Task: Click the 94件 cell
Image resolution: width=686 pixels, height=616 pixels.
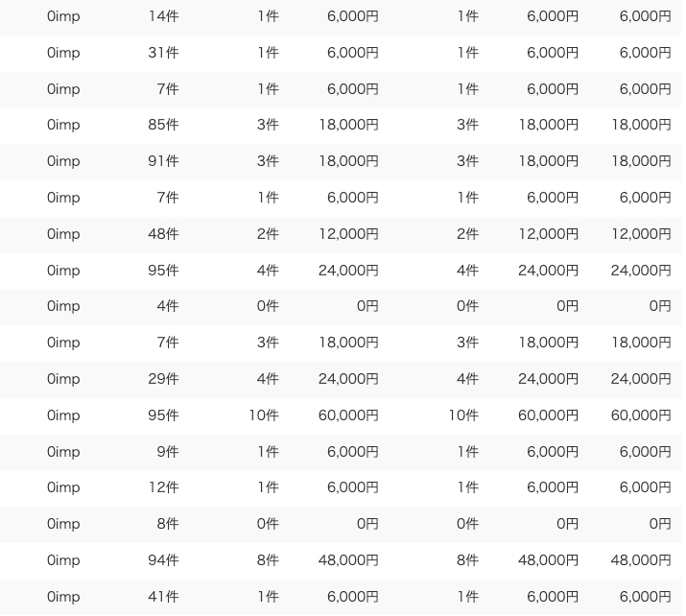Action: point(163,560)
